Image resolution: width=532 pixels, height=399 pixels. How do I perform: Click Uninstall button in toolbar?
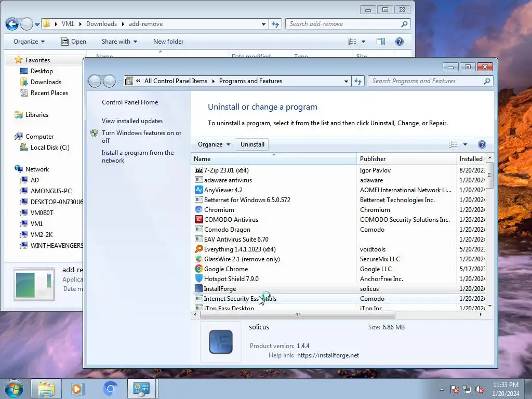pos(252,144)
